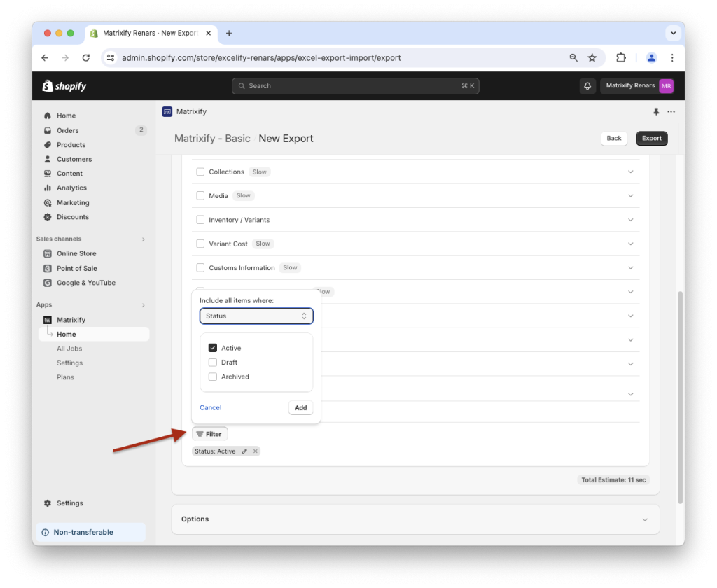Viewport: 717px width, 588px height.
Task: Click the Search field in the top bar
Action: coord(355,85)
